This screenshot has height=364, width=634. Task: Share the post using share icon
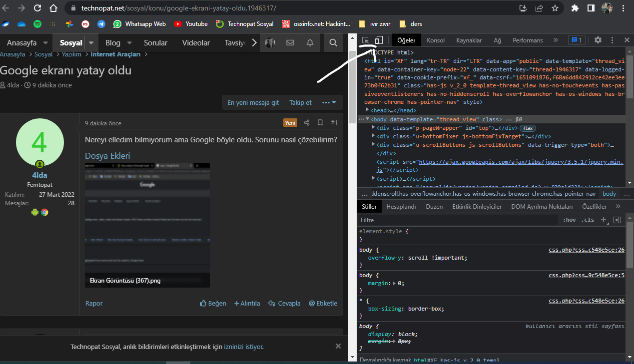pyautogui.click(x=307, y=123)
